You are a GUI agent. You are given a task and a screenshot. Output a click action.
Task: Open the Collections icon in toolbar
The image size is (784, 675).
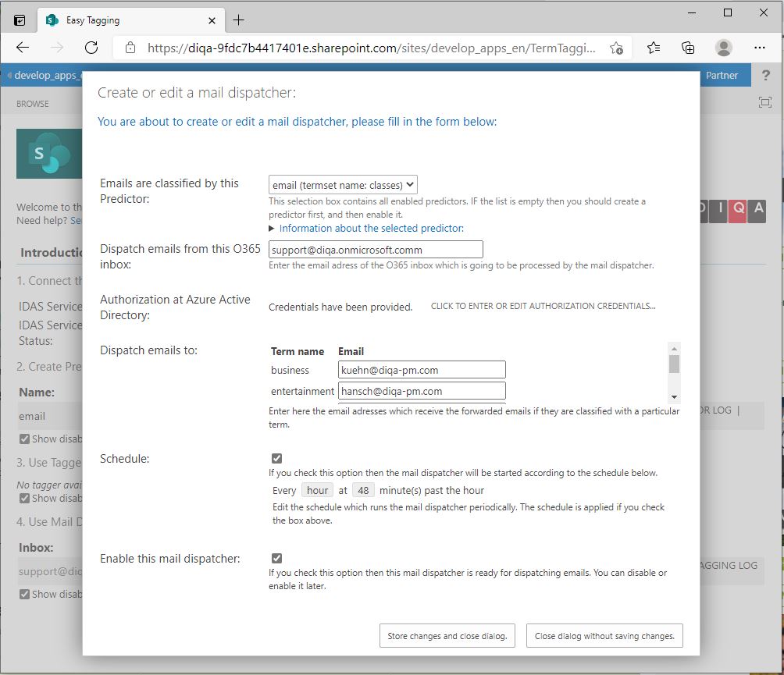(688, 48)
